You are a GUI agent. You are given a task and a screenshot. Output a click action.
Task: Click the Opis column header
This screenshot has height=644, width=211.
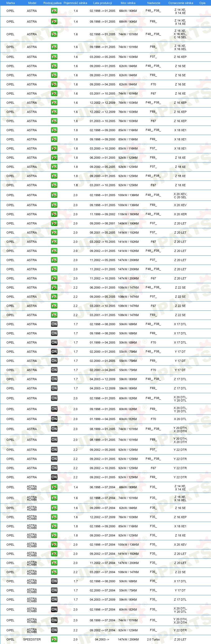(x=202, y=3)
